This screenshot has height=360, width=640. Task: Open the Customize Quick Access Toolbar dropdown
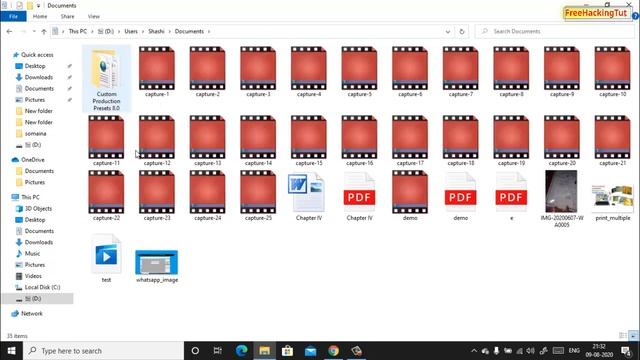point(38,6)
